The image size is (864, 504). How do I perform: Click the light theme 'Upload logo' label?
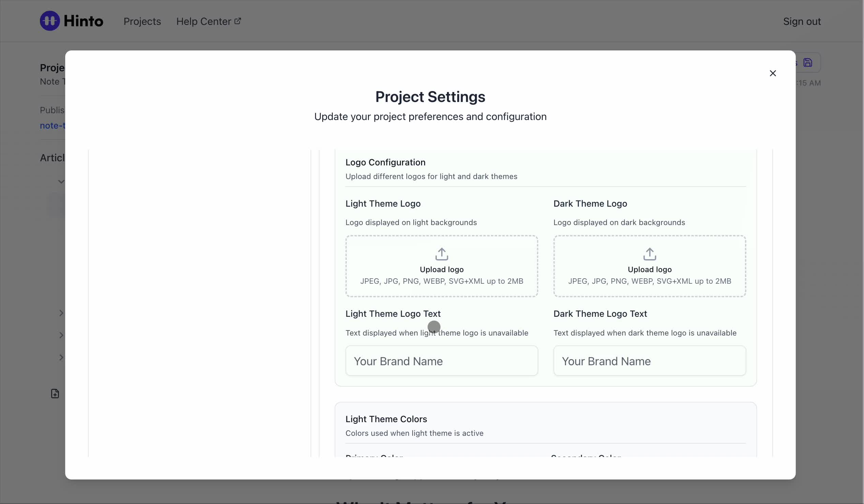coord(442,269)
